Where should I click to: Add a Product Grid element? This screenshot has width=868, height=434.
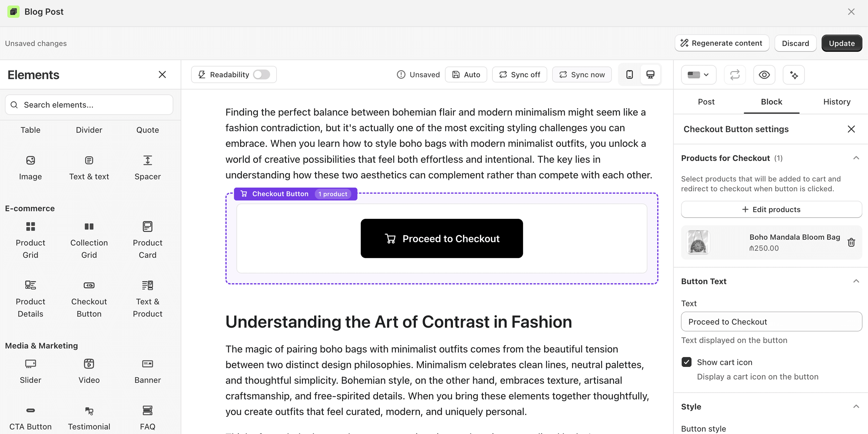click(30, 240)
